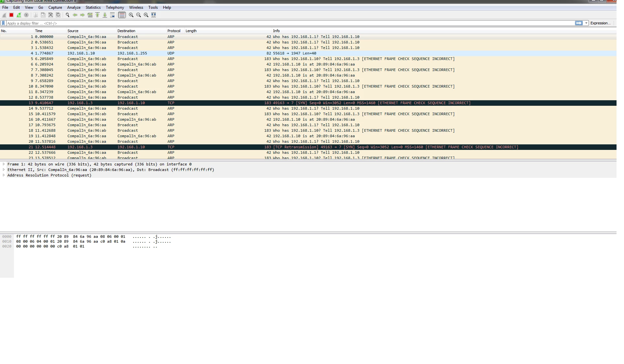
Task: Zoom in on packet text
Action: coord(131,15)
